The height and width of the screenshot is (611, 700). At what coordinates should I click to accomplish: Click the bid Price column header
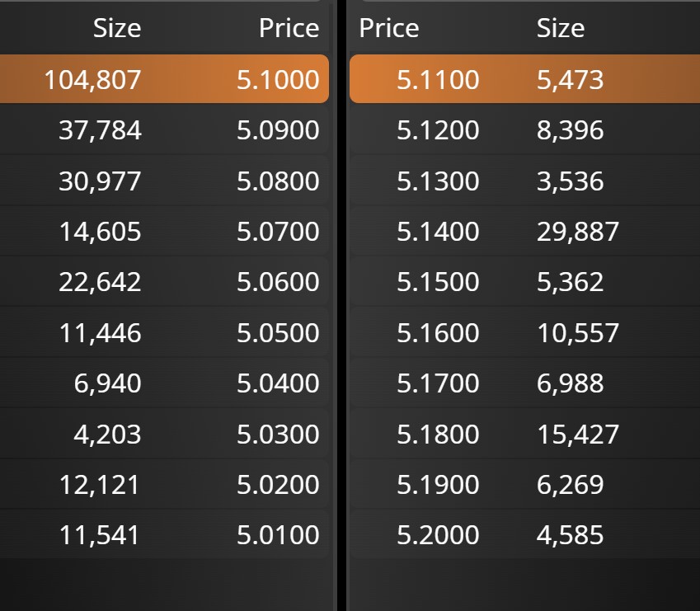pyautogui.click(x=289, y=29)
